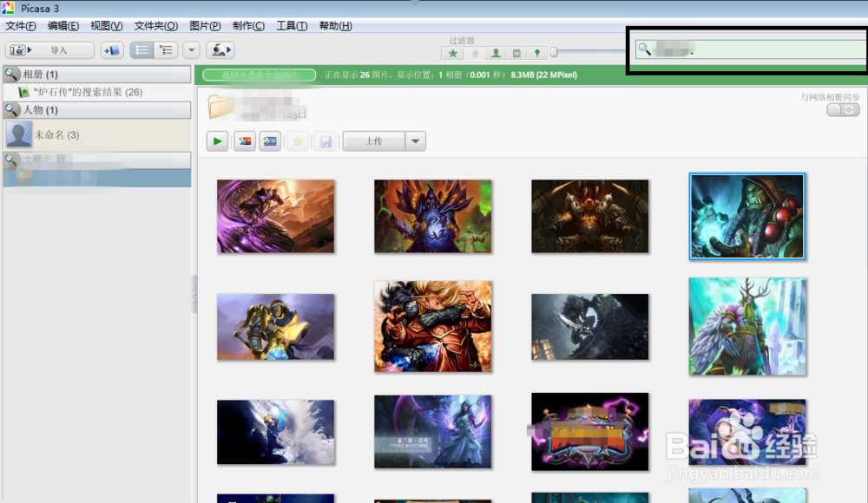Toggle sync with web album switch
868x503 pixels.
(843, 109)
